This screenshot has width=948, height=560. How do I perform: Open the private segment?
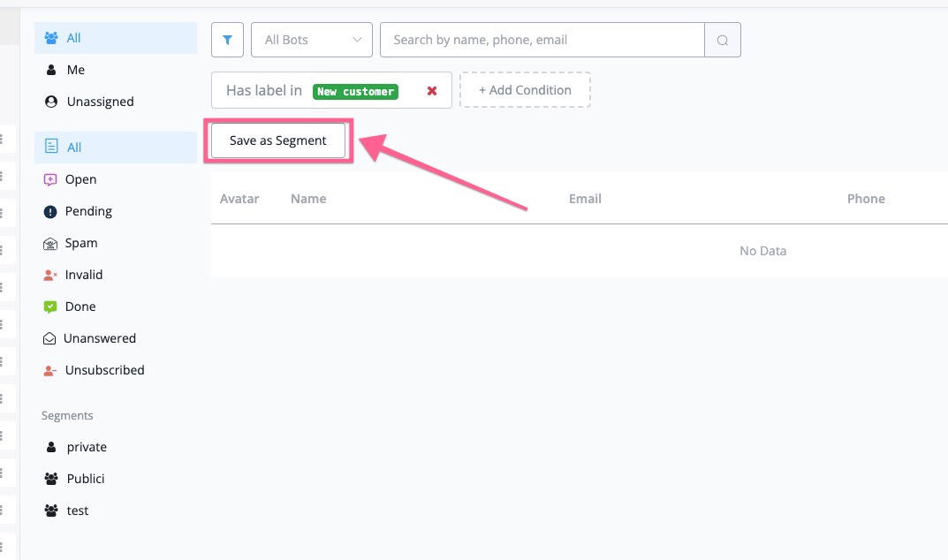pyautogui.click(x=86, y=447)
